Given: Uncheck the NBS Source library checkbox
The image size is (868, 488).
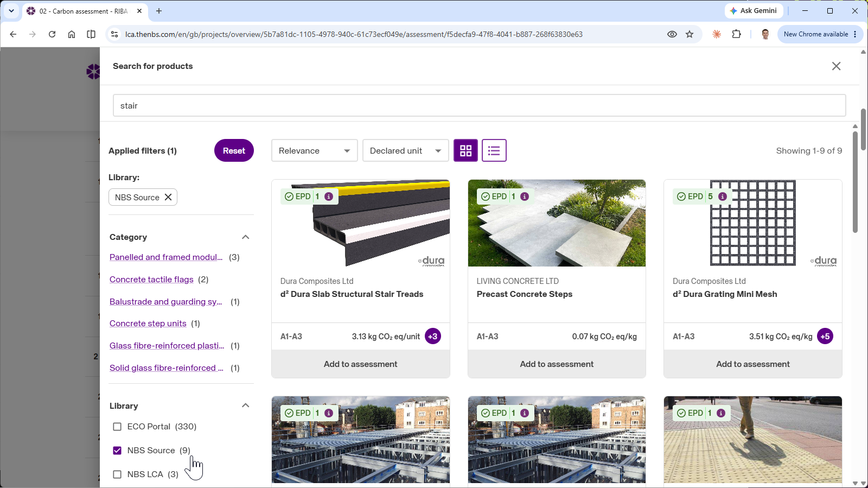Looking at the screenshot, I should coord(117,451).
